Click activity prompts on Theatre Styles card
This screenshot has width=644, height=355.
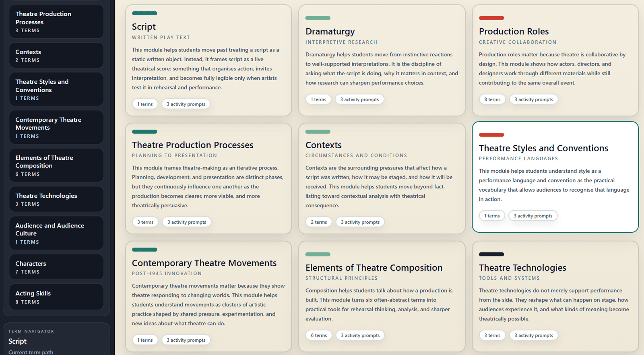pos(533,216)
